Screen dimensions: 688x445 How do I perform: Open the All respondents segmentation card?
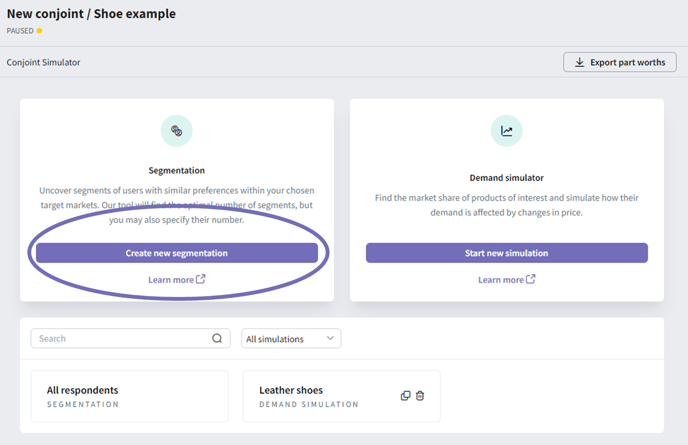129,396
